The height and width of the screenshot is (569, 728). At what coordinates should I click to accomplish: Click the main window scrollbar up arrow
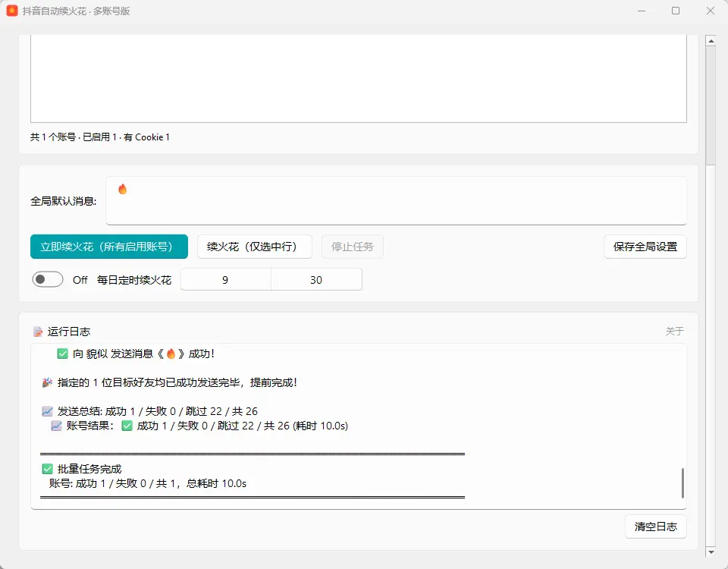[x=711, y=41]
